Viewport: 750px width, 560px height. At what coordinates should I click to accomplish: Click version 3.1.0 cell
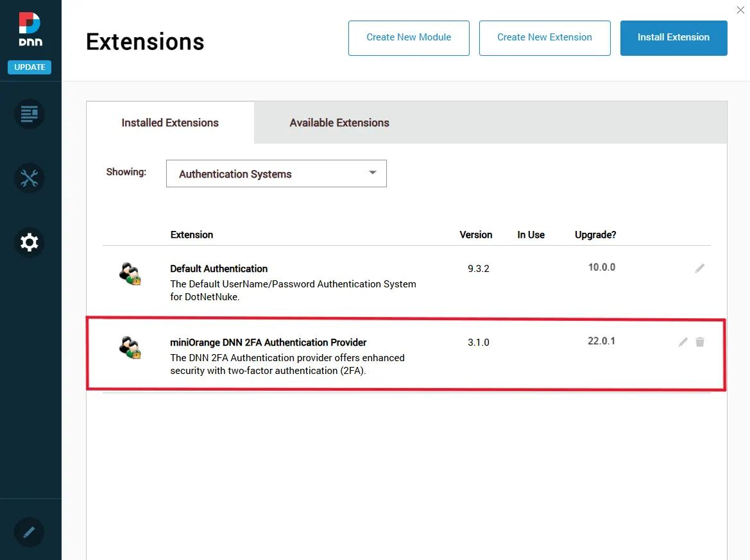pos(479,343)
